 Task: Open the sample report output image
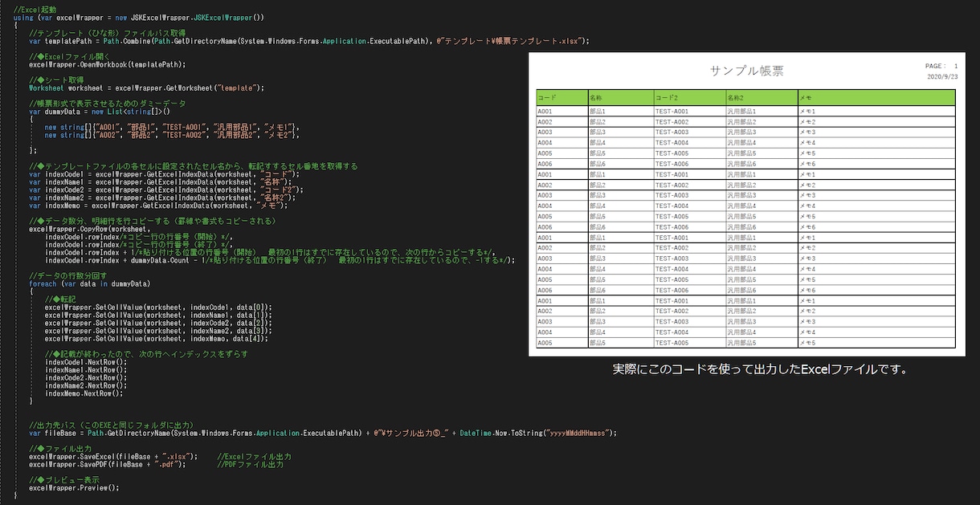747,205
